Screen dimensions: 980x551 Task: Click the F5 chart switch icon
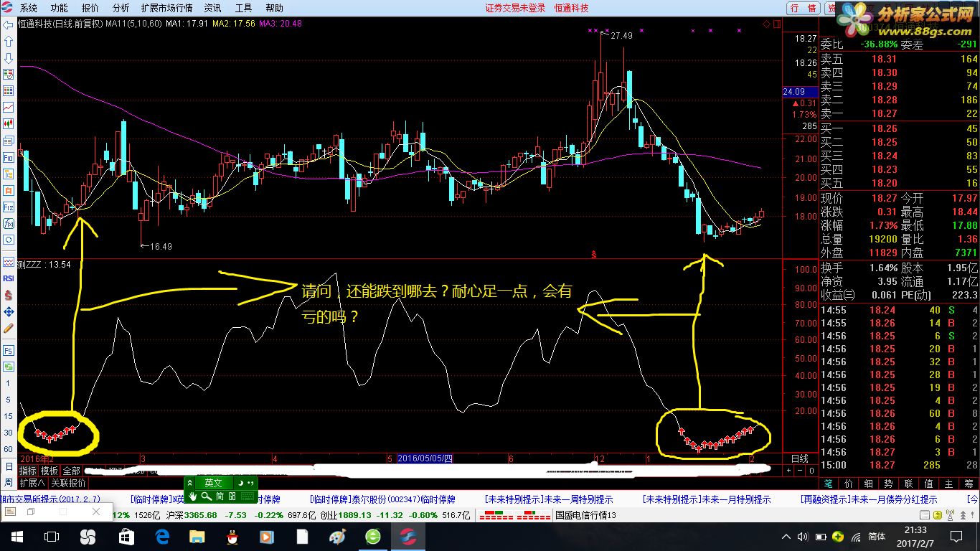click(9, 350)
